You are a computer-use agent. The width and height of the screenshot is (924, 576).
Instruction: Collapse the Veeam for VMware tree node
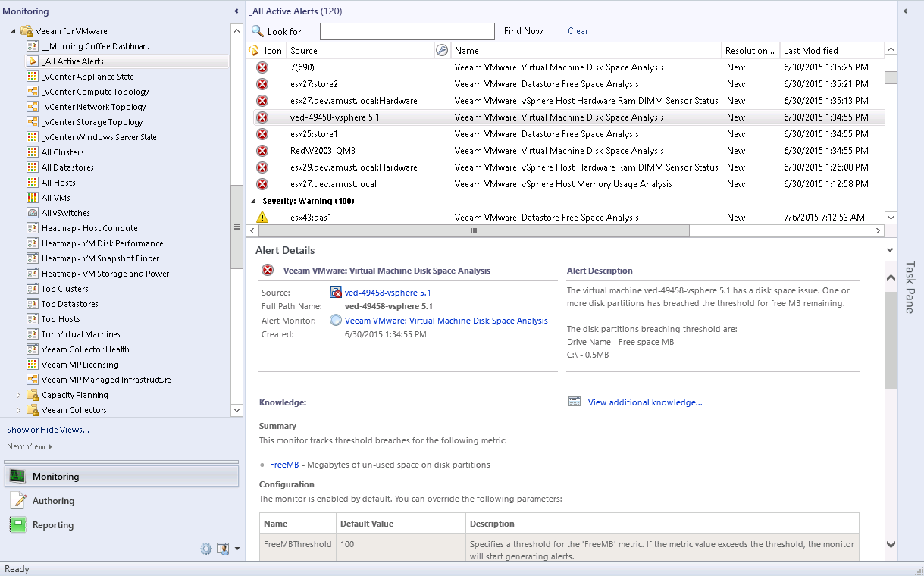(x=13, y=32)
